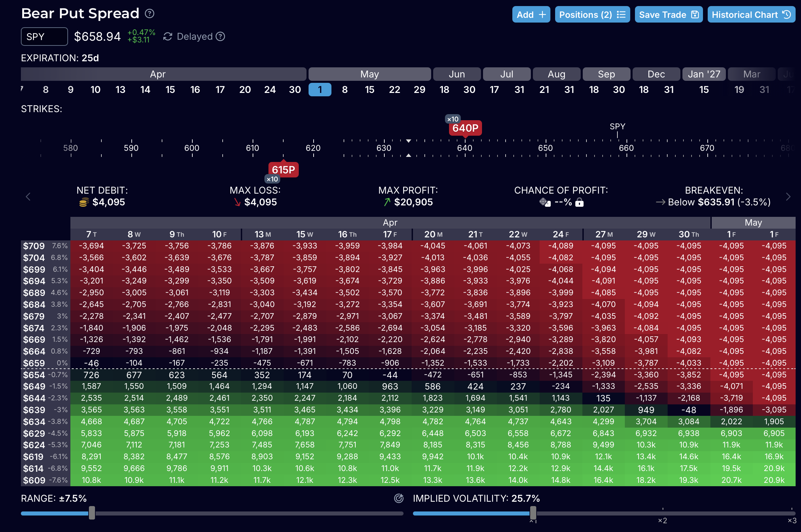
Task: Click the coins icon next to Net Debit
Action: [x=84, y=202]
